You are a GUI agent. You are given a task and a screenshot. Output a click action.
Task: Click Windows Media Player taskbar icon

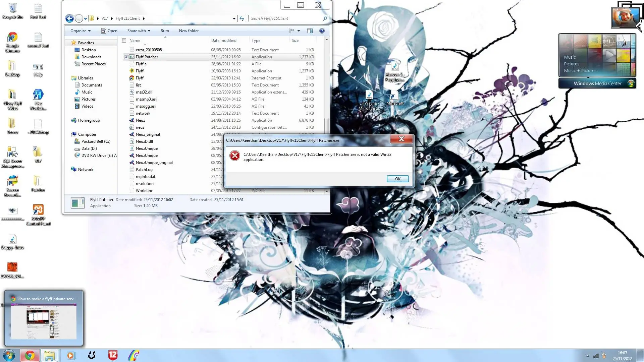(x=71, y=355)
